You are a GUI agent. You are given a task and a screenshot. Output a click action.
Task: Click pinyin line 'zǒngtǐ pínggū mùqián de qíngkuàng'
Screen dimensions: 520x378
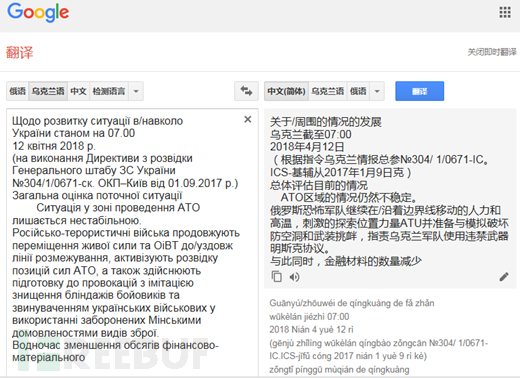[339, 370]
